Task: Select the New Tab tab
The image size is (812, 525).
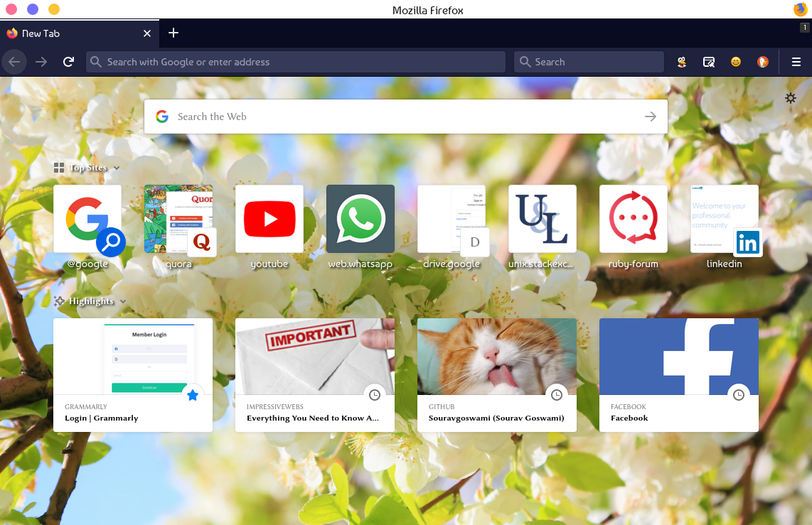Action: pos(80,33)
